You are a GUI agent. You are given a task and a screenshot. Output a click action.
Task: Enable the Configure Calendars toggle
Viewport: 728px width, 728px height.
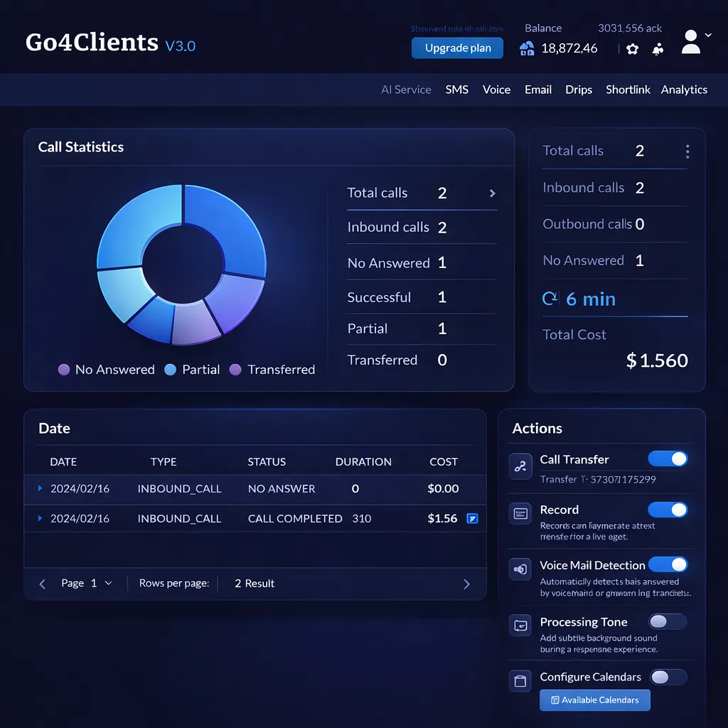pyautogui.click(x=668, y=678)
